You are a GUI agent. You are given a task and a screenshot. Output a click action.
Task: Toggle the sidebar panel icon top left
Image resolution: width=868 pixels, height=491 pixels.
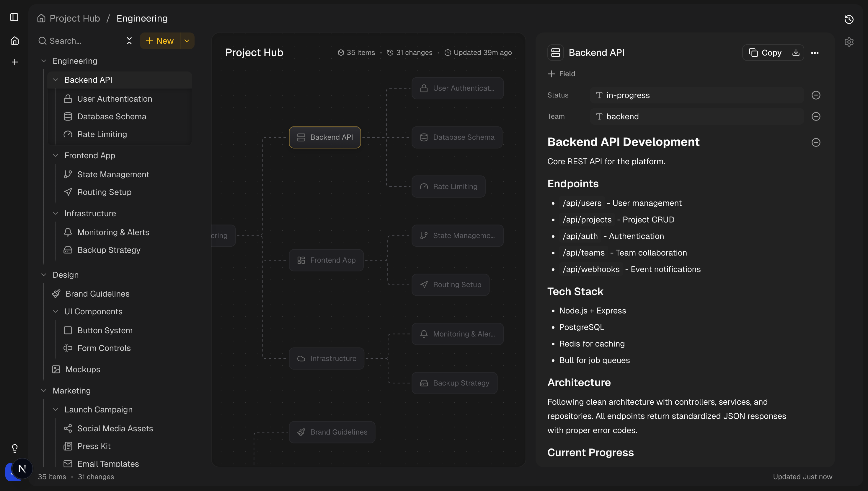(x=14, y=17)
